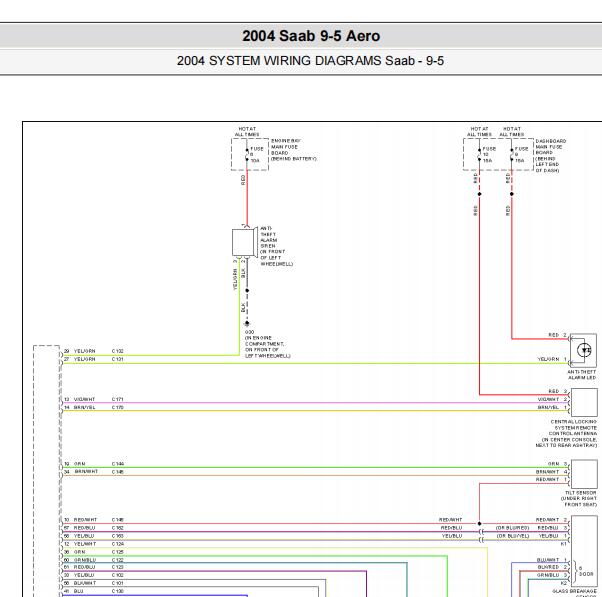This screenshot has width=602, height=597.
Task: Click the 10A fuse symbol in engine bay board
Action: pyautogui.click(x=247, y=154)
